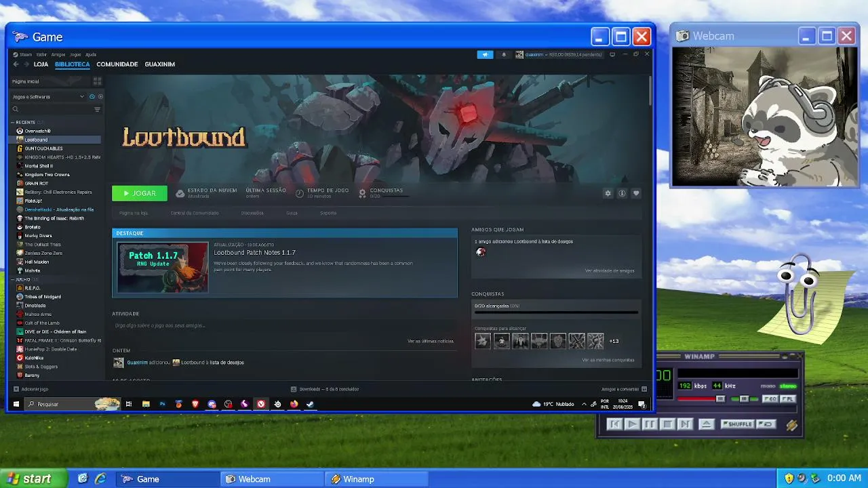Click the library search magnifier icon
Screen dimensions: 868x488
(x=16, y=109)
